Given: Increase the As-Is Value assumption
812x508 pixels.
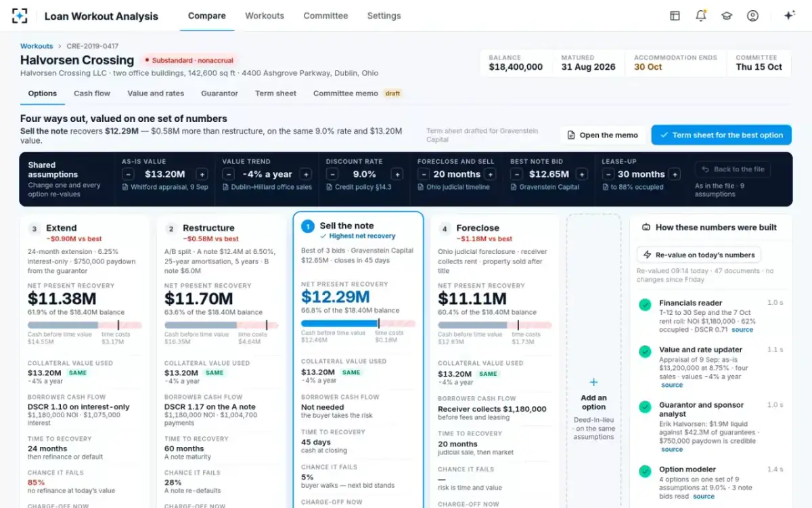Looking at the screenshot, I should 202,174.
